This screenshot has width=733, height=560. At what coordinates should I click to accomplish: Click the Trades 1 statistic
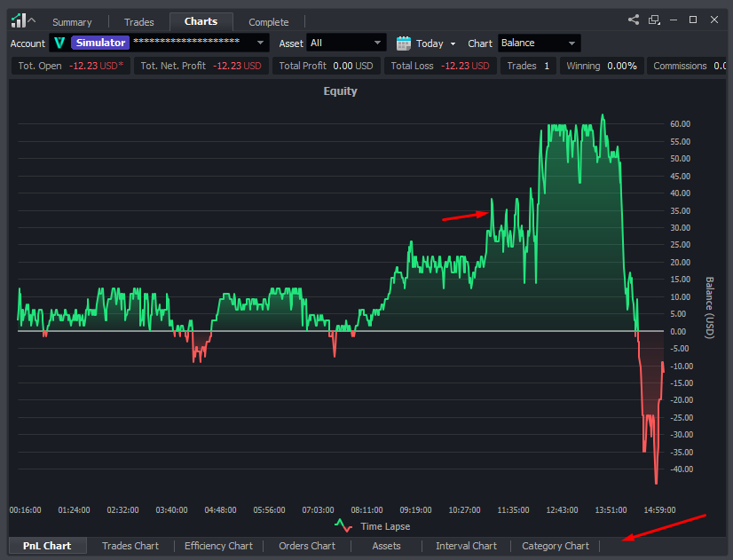(x=528, y=66)
